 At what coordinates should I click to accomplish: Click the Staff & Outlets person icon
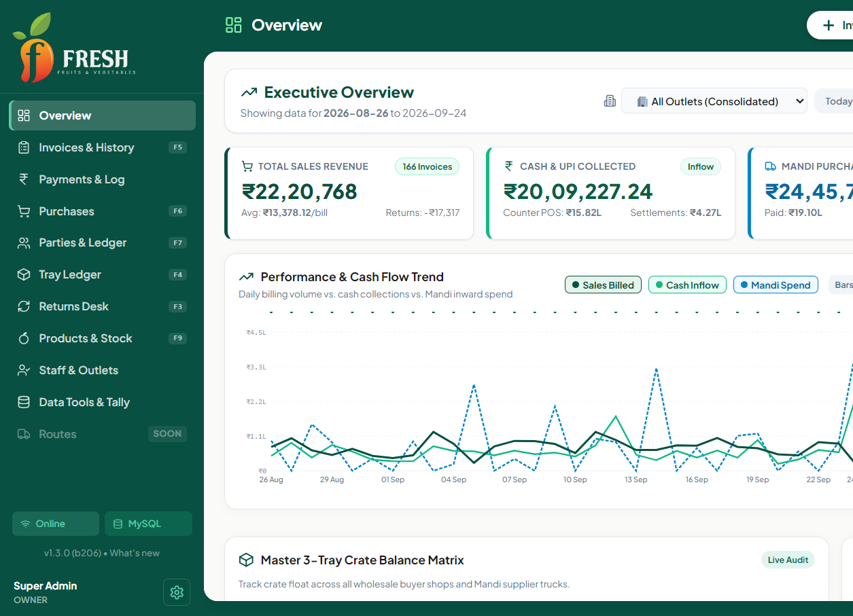24,370
